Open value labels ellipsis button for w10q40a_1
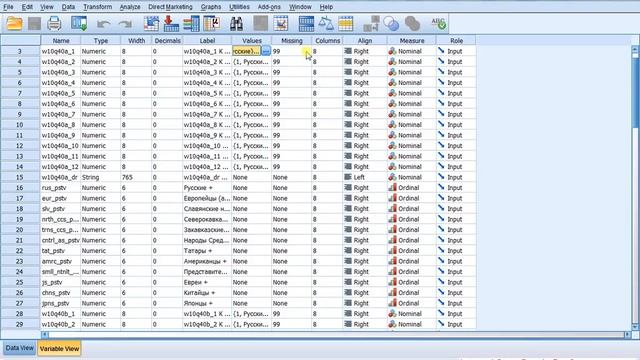The height and width of the screenshot is (360, 640). coord(266,51)
